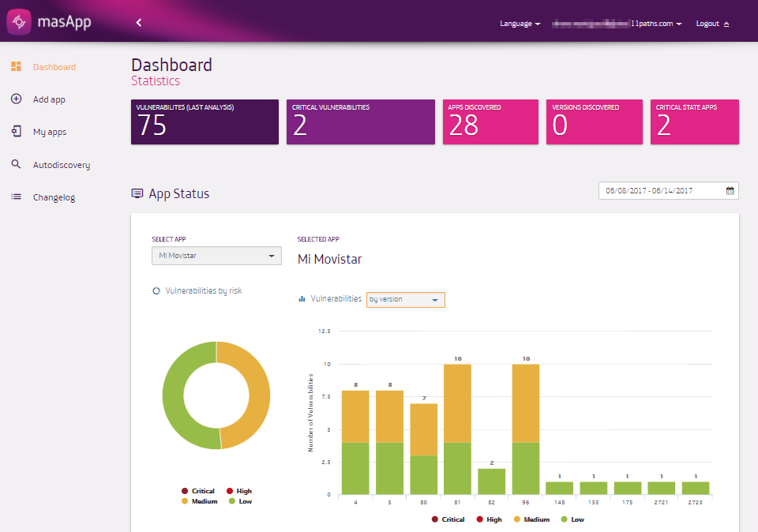Click the ring icon beside Vulnerabilities by risk

tap(156, 291)
